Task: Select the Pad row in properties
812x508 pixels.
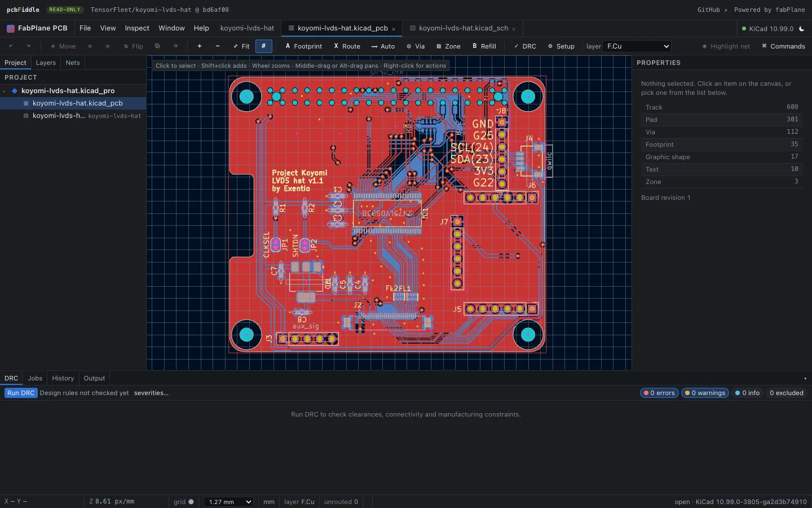Action: (x=722, y=120)
